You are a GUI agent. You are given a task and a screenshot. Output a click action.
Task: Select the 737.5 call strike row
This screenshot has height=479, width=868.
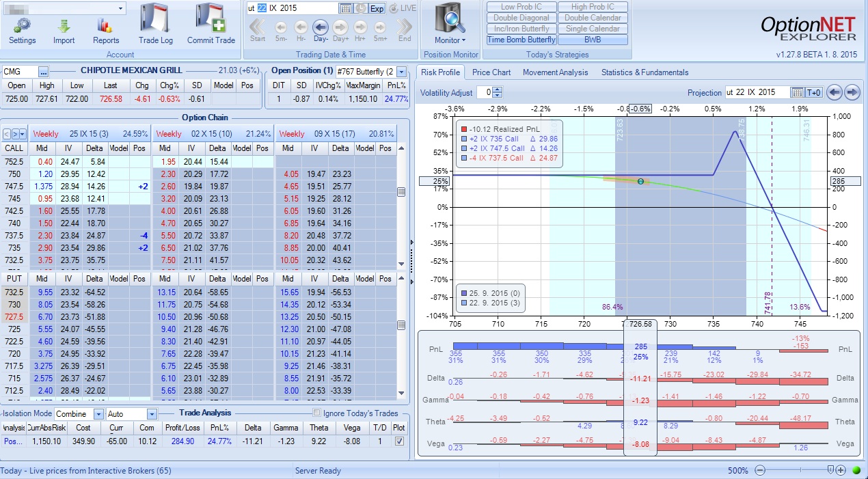tap(199, 235)
